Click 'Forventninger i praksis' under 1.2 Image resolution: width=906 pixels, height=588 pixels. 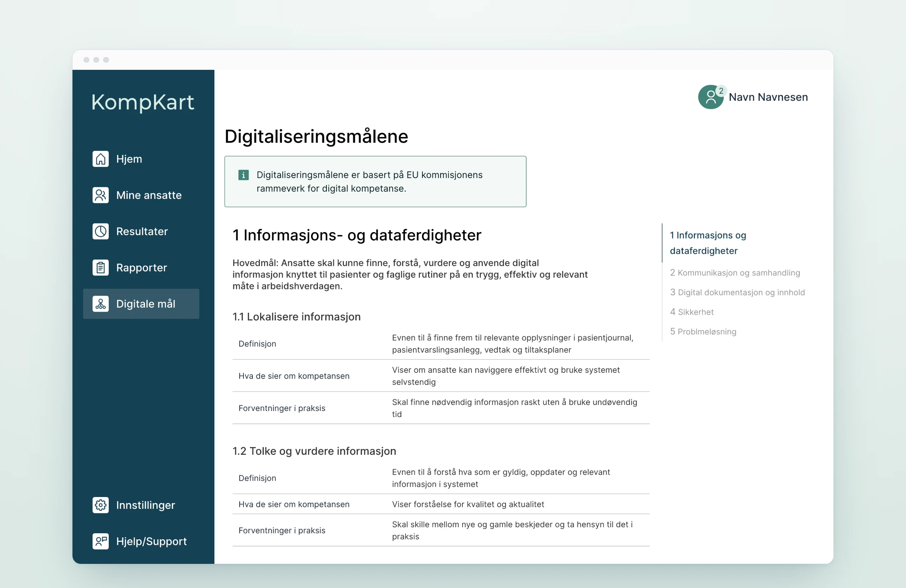point(282,531)
